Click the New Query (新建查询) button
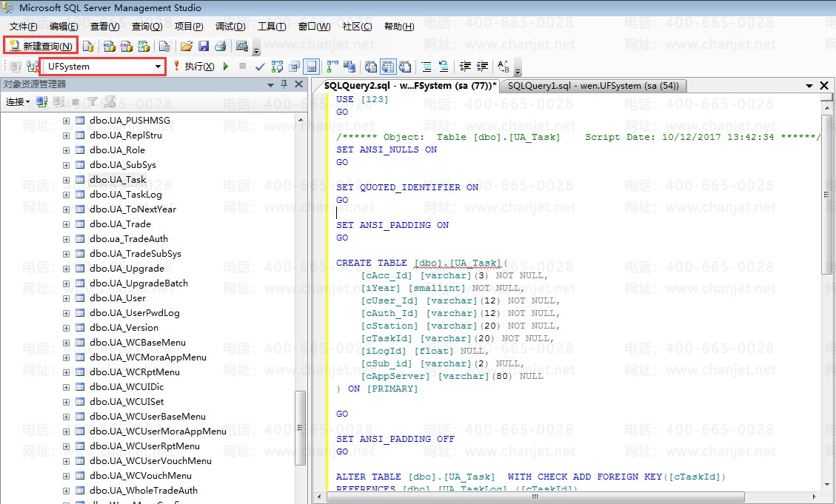Screen dimensions: 836x504 (x=41, y=46)
